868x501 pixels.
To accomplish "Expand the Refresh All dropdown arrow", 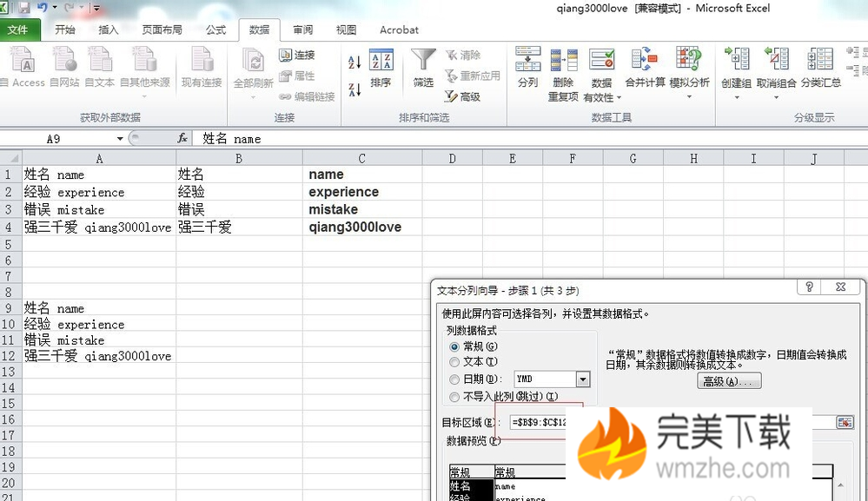I will [x=254, y=97].
